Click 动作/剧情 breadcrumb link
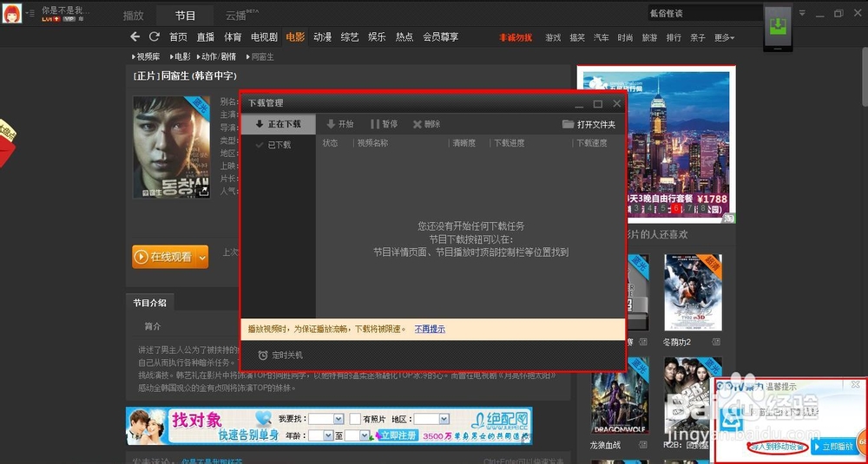The image size is (868, 464). [218, 56]
